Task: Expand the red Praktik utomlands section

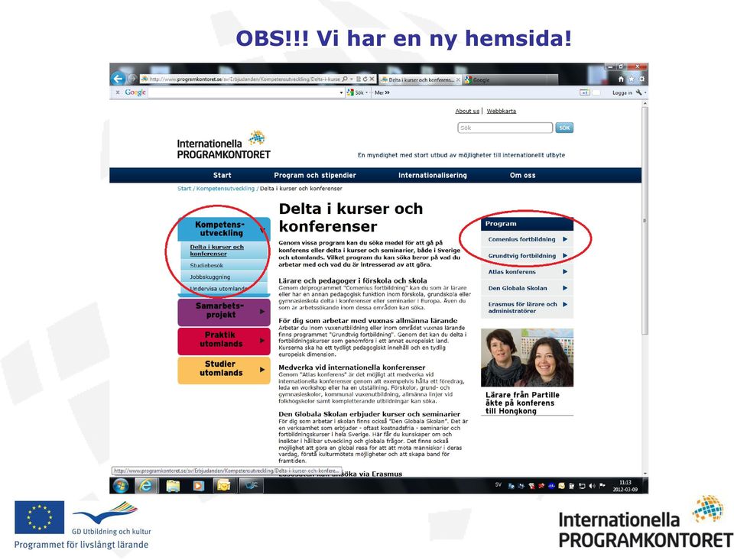Action: (x=224, y=341)
